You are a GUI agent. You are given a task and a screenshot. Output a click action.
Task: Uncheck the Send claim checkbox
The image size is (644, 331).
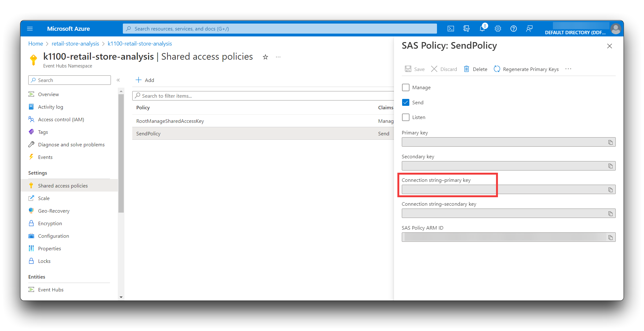(406, 102)
